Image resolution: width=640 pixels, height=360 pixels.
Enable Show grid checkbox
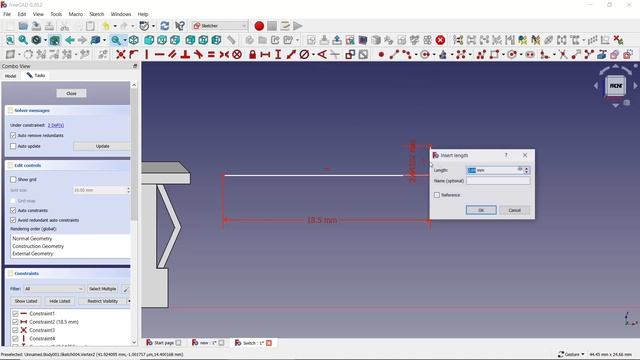[x=13, y=179]
